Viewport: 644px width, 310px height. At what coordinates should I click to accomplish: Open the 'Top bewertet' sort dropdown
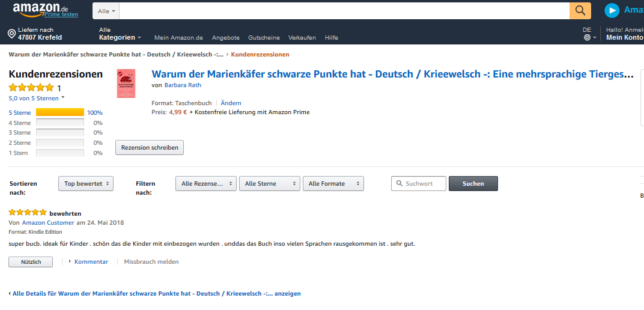(x=86, y=183)
